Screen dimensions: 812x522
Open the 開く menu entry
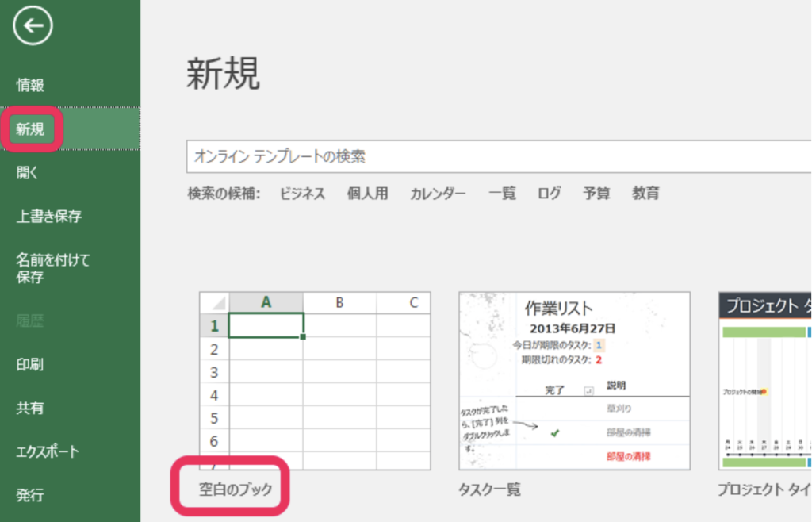tap(28, 172)
